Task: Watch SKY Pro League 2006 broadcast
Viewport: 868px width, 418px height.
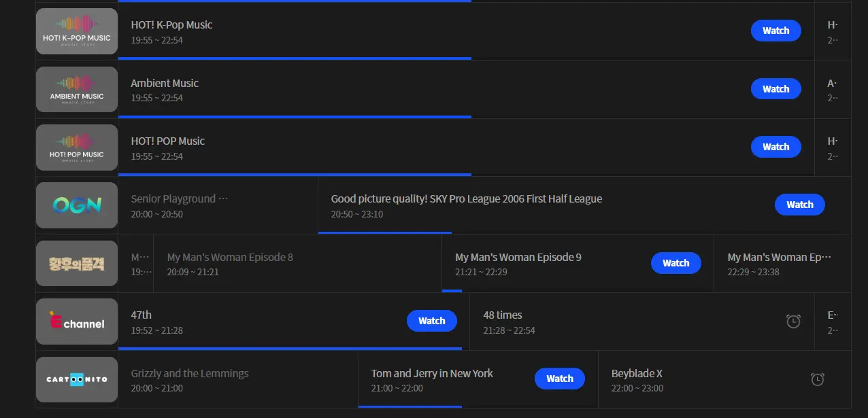Action: [x=800, y=205]
